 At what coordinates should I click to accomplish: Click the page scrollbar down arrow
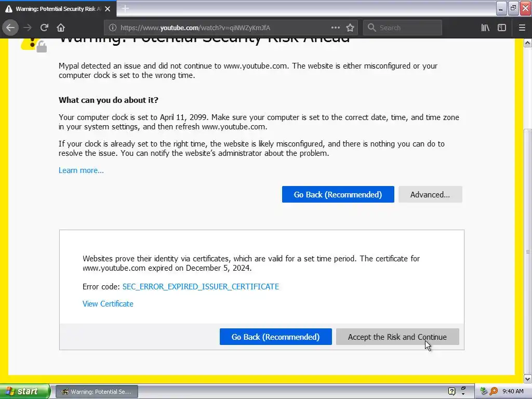click(x=528, y=379)
